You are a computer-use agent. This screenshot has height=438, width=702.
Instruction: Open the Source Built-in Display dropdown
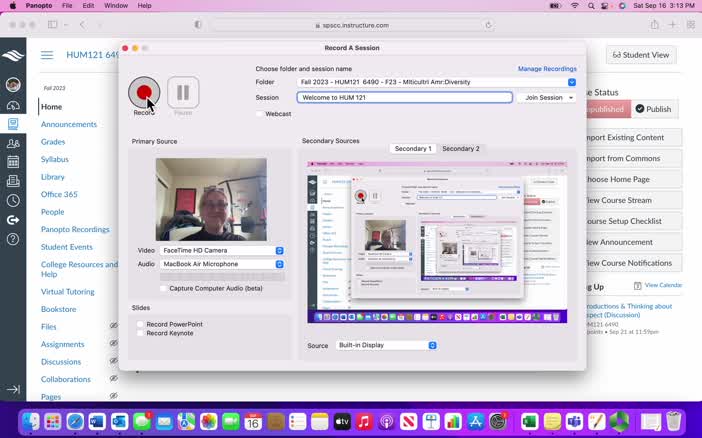point(386,345)
